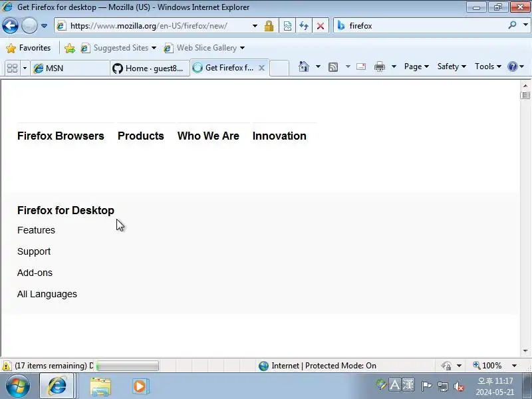Expand the address bar autocomplete dropdown
This screenshot has height=399, width=532.
[x=255, y=26]
